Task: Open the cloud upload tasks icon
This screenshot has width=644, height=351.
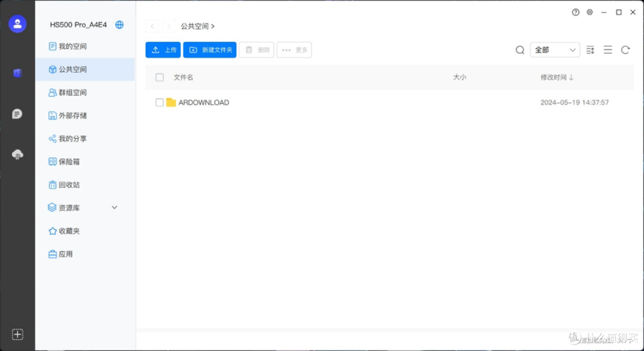Action: (17, 154)
